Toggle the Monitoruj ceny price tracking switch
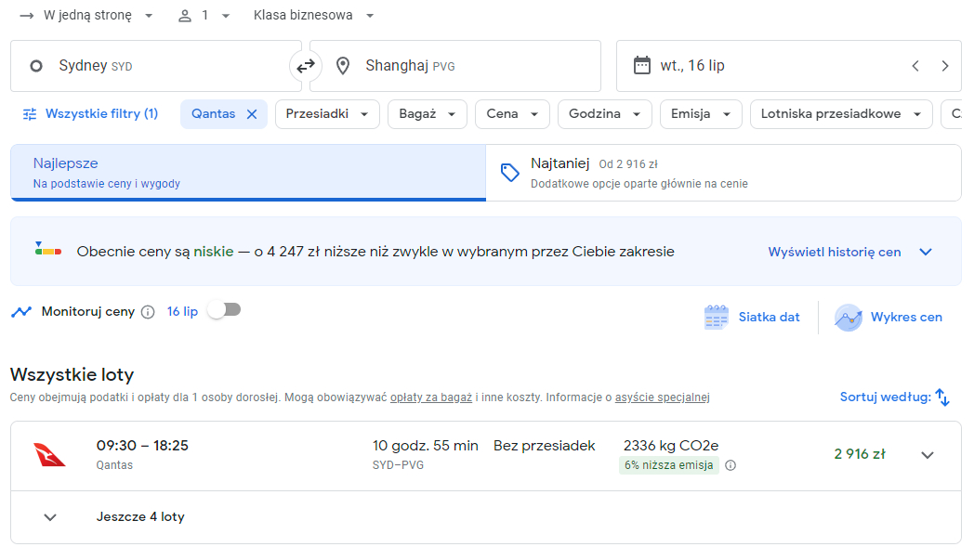The height and width of the screenshot is (560, 974). (x=224, y=310)
